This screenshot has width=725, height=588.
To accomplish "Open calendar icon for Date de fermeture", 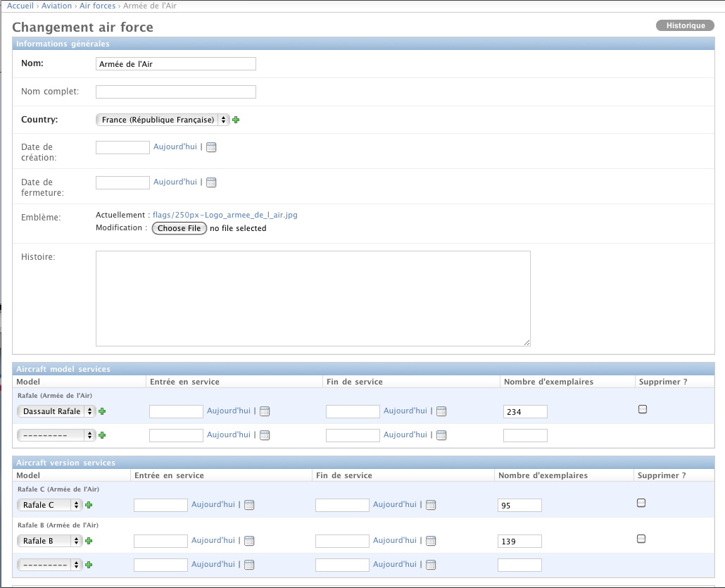I will tap(211, 182).
